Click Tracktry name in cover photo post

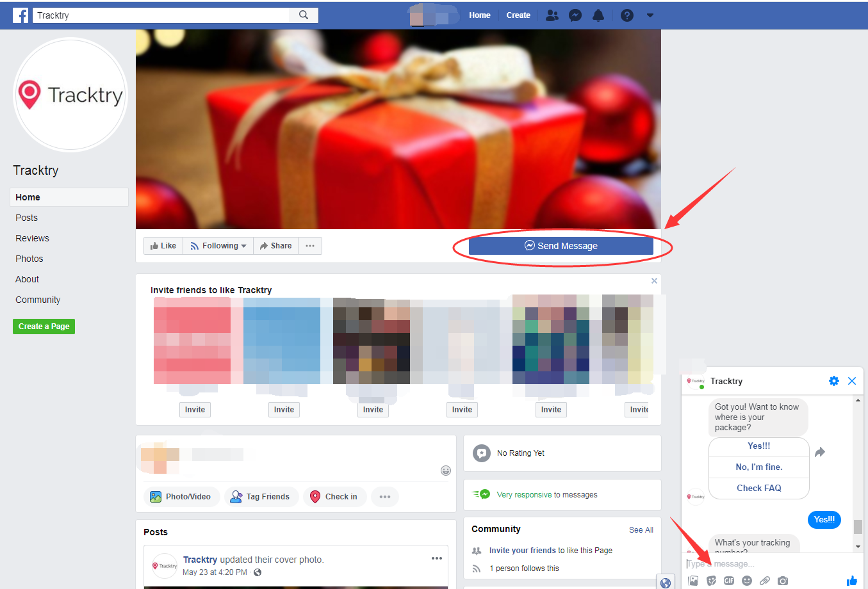pyautogui.click(x=200, y=560)
